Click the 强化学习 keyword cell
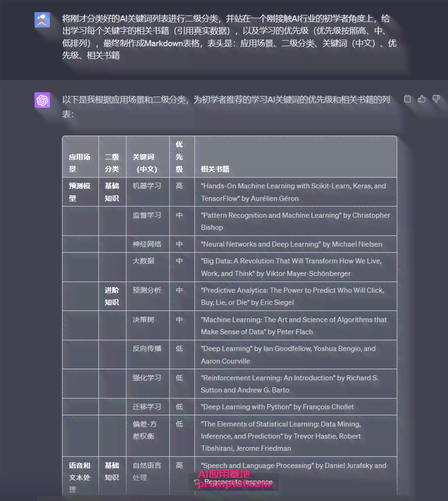This screenshot has height=501, width=448. coord(148,384)
